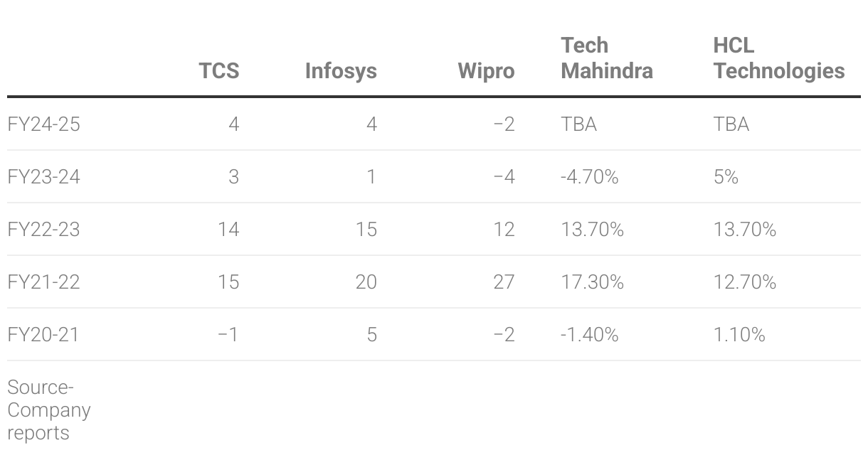The width and height of the screenshot is (868, 465).
Task: Select the FY22-23 row label
Action: (x=44, y=230)
